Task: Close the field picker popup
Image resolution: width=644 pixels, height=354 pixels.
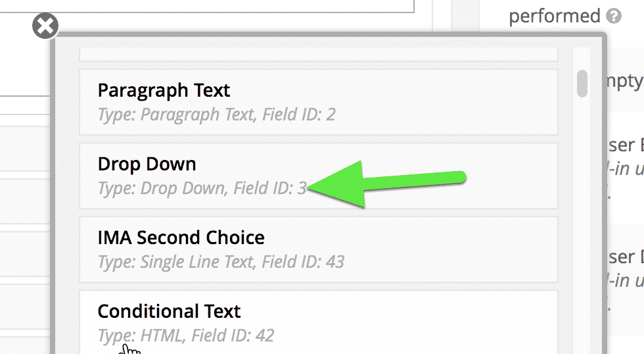Action: tap(45, 26)
